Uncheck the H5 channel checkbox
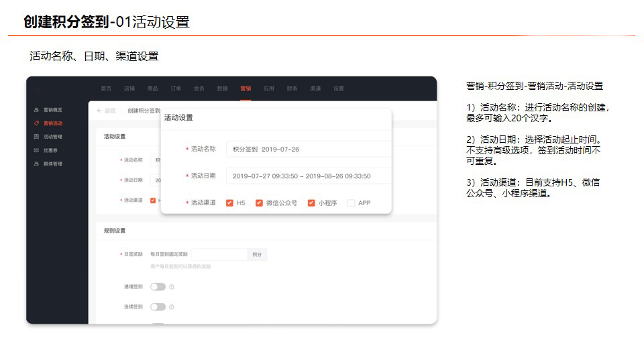The image size is (644, 362). (x=229, y=202)
